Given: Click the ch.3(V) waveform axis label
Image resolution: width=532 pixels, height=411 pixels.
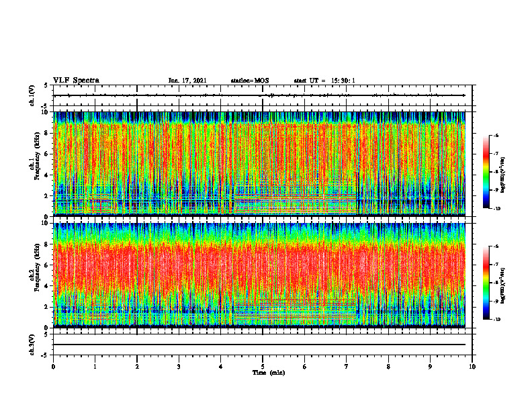Looking at the screenshot, I should coord(32,345).
